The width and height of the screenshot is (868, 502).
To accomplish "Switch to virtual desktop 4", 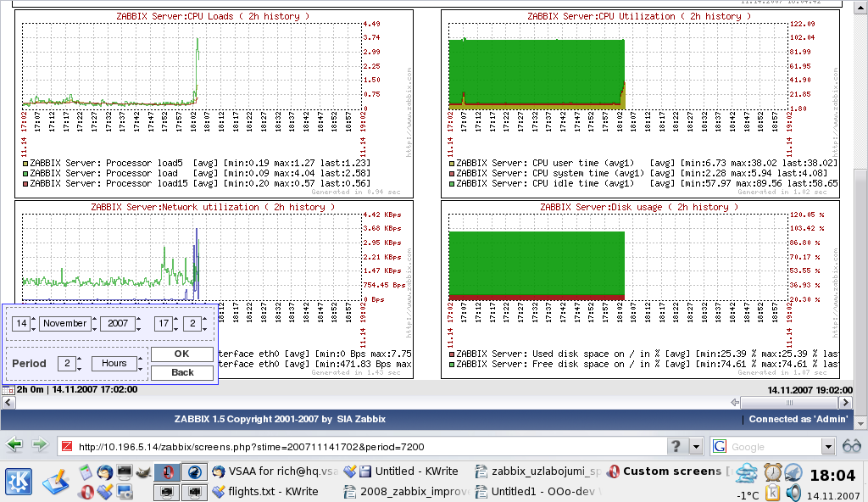I will pyautogui.click(x=194, y=492).
